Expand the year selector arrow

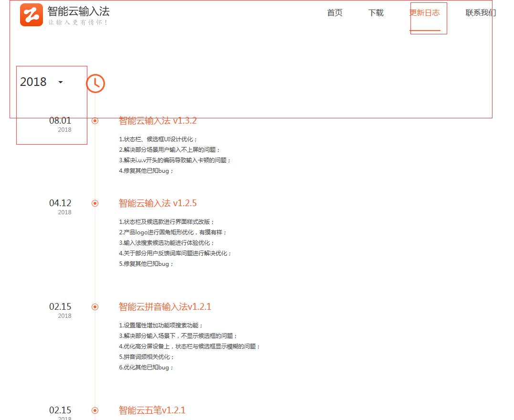click(61, 82)
